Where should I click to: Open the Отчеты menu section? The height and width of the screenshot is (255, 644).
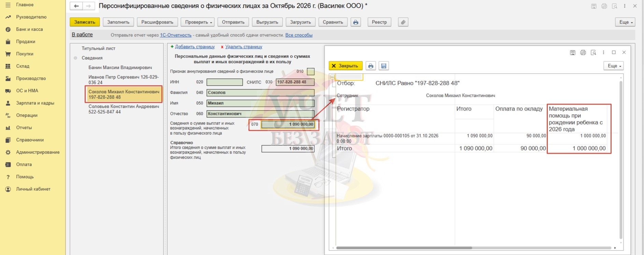pos(24,128)
